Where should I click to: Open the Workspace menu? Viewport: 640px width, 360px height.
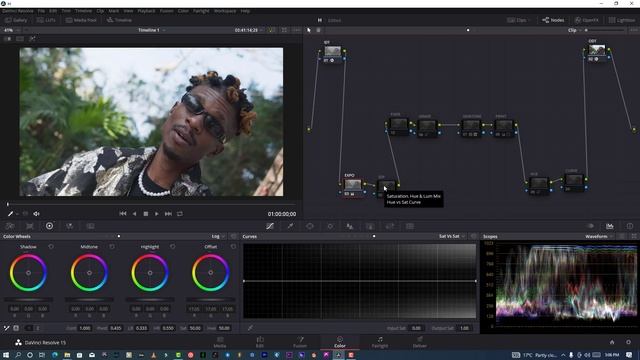pos(225,11)
